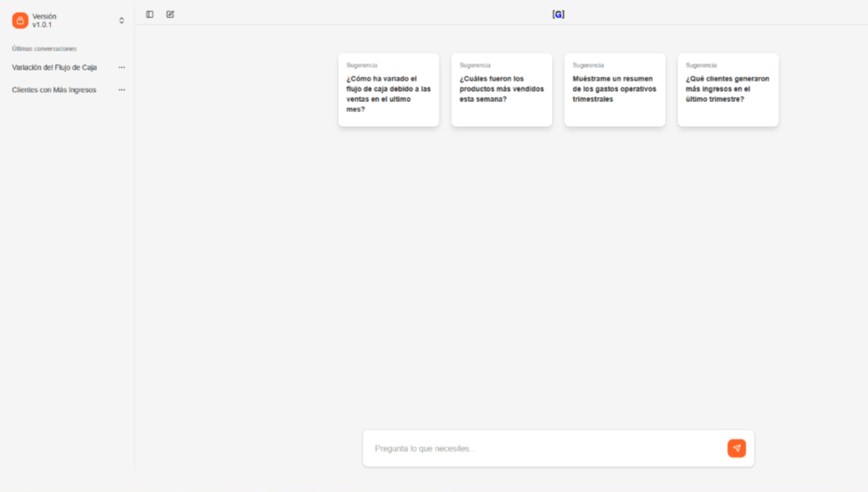Click Sugerencia label on the productos card
This screenshot has height=492, width=868.
(x=475, y=65)
